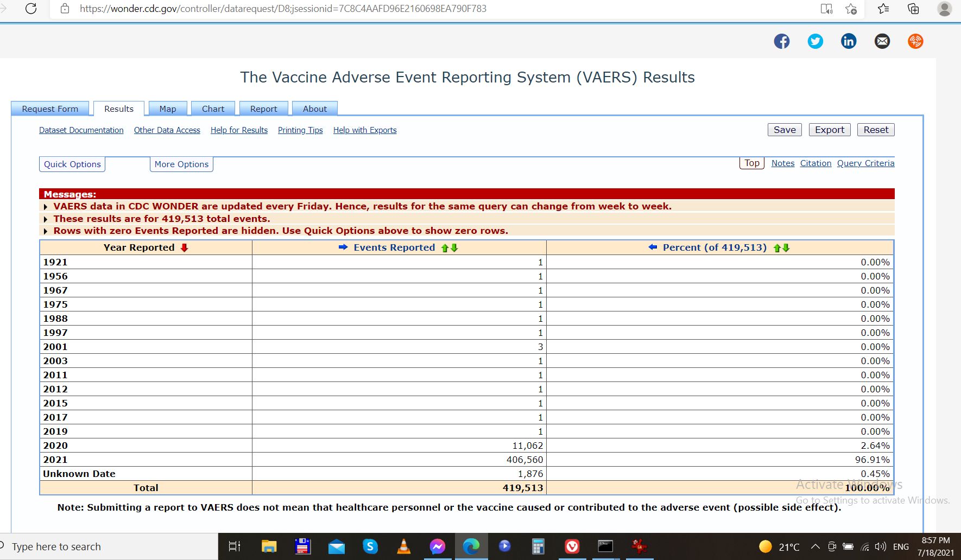961x560 pixels.
Task: Click the volume icon in system tray
Action: point(881,546)
